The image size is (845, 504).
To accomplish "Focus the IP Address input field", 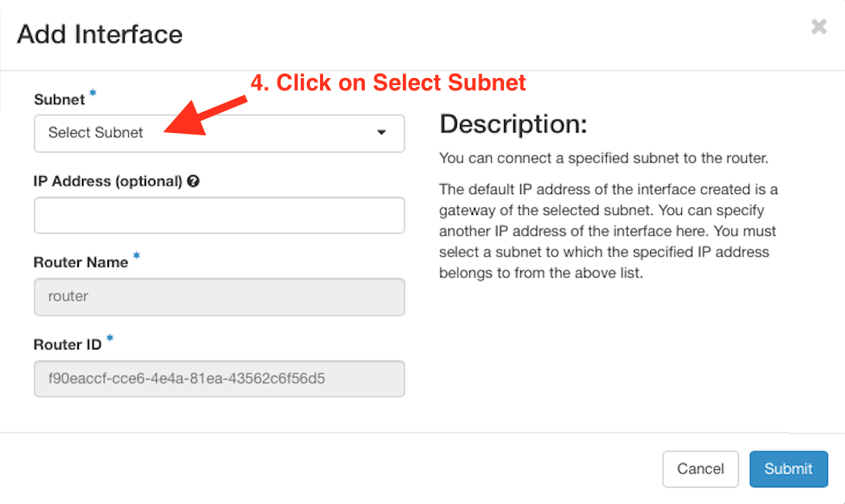I will coord(220,215).
